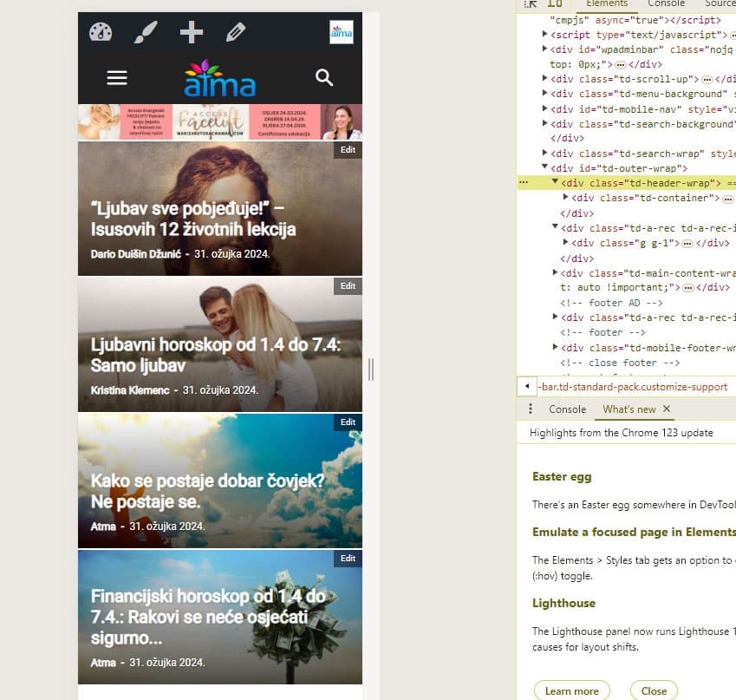Switch to the drawer Console tab
The height and width of the screenshot is (700, 736).
pyautogui.click(x=568, y=409)
